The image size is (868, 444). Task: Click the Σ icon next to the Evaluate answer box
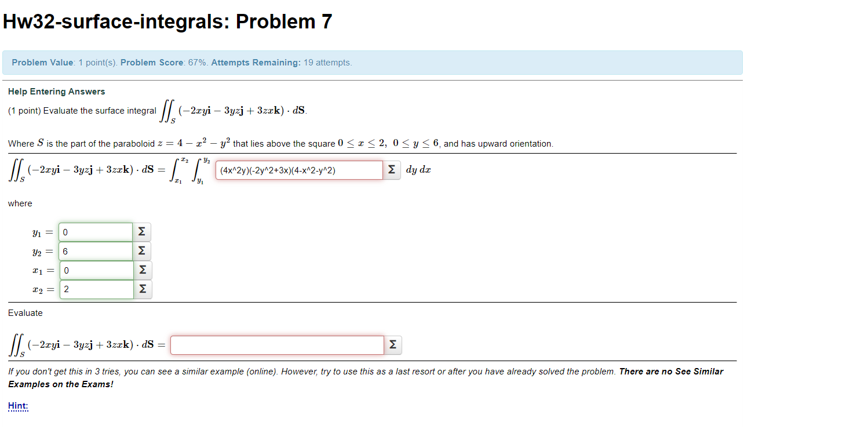(393, 344)
